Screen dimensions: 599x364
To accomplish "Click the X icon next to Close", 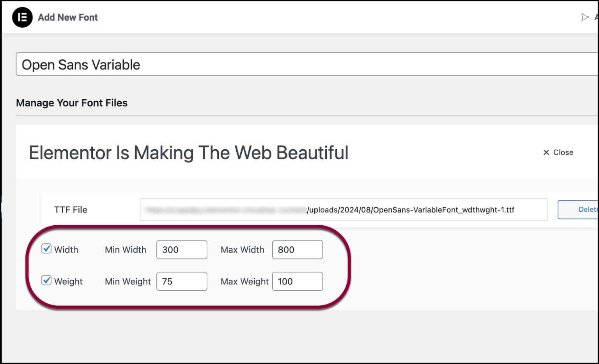I will point(546,152).
